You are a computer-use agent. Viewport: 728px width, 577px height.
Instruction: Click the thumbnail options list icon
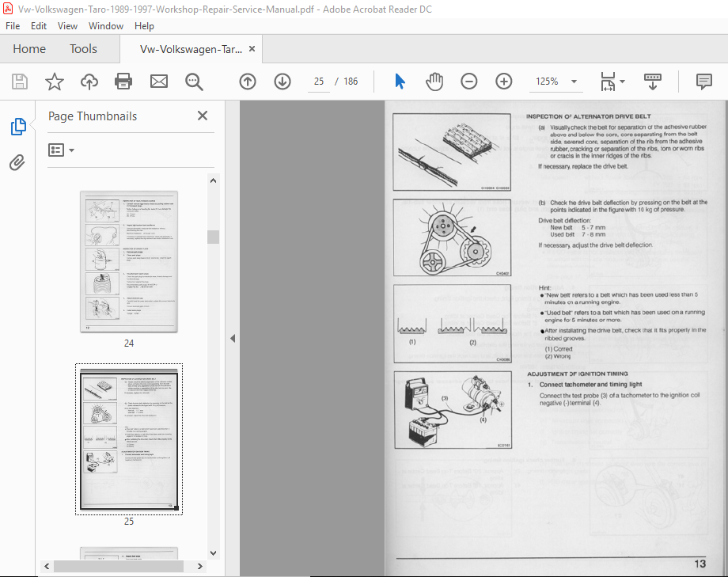point(56,150)
